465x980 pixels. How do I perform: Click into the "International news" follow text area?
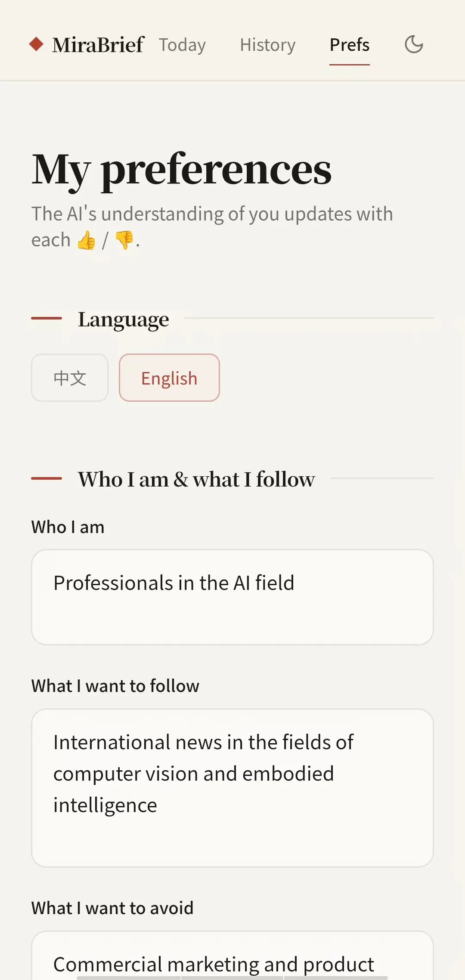click(x=232, y=788)
